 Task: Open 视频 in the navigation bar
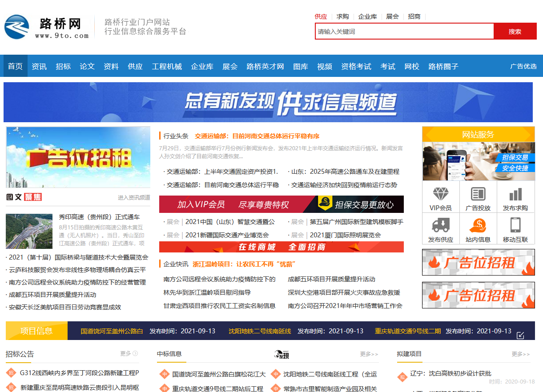point(325,66)
